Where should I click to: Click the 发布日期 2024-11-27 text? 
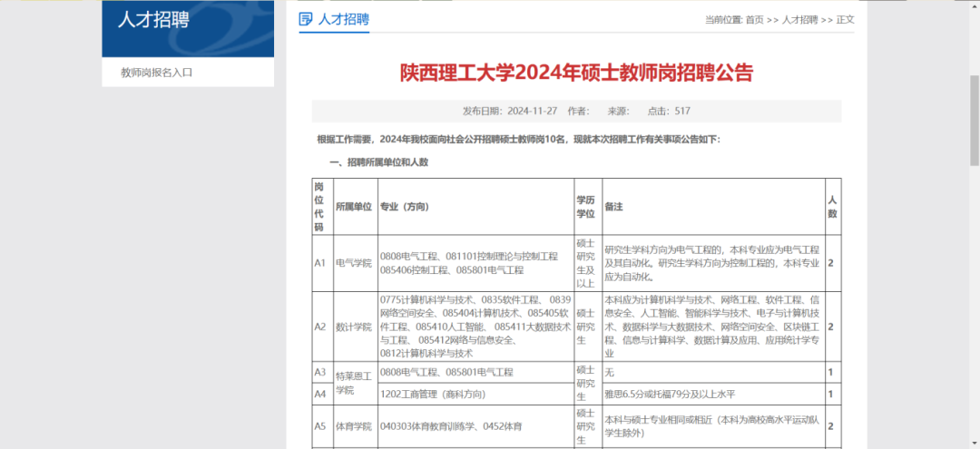coord(506,111)
